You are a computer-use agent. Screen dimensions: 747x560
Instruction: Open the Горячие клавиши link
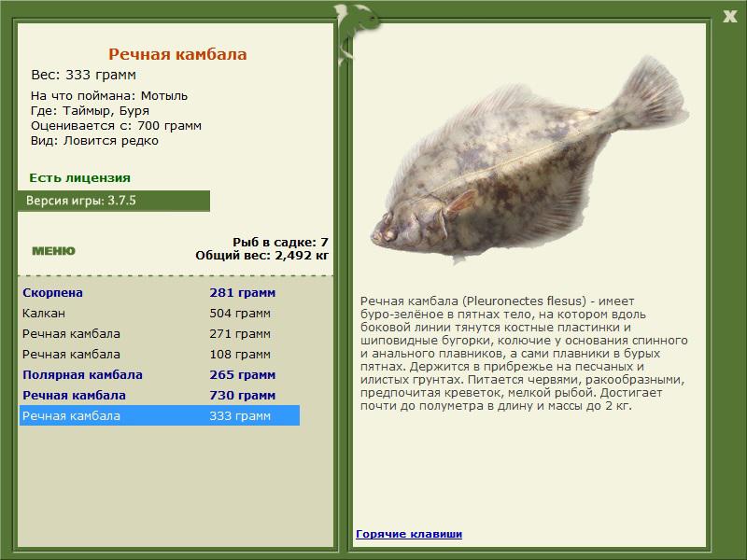[409, 534]
